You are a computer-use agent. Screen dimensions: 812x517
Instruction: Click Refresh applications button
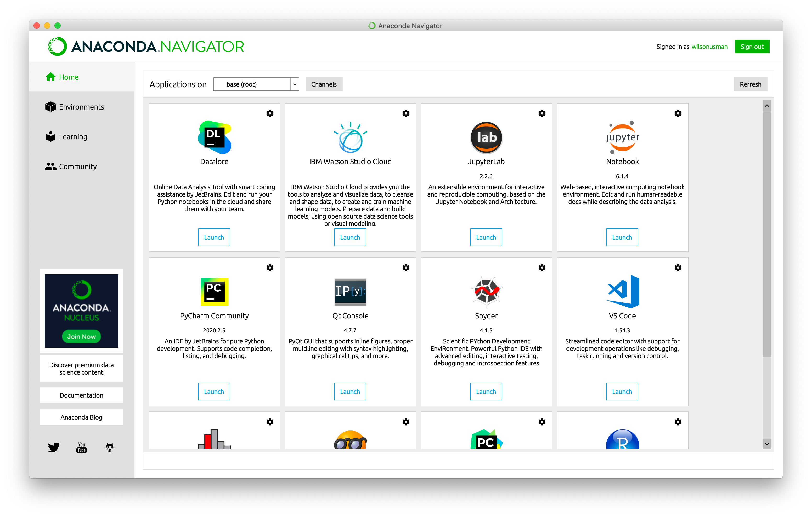coord(749,84)
